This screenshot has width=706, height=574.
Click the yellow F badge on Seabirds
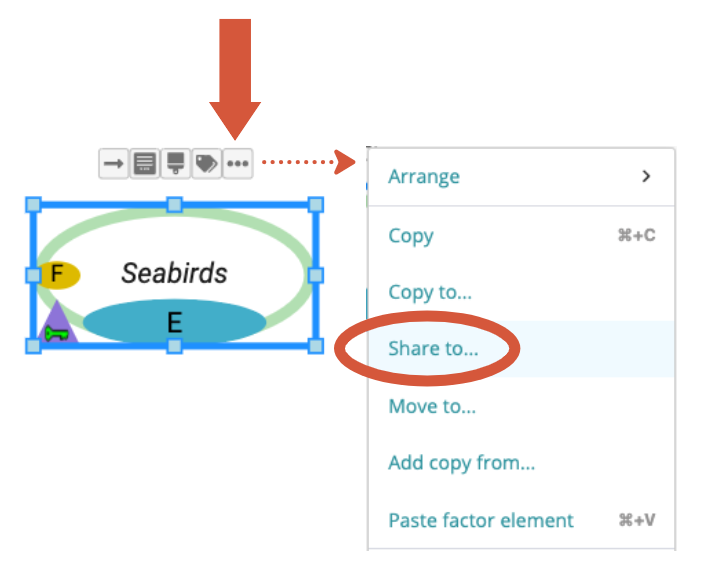[57, 274]
